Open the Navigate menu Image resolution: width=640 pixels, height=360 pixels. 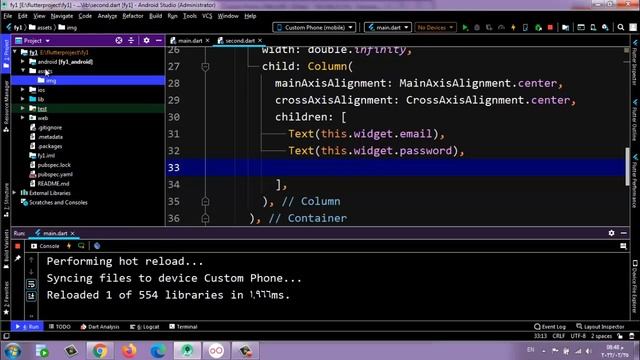62,16
